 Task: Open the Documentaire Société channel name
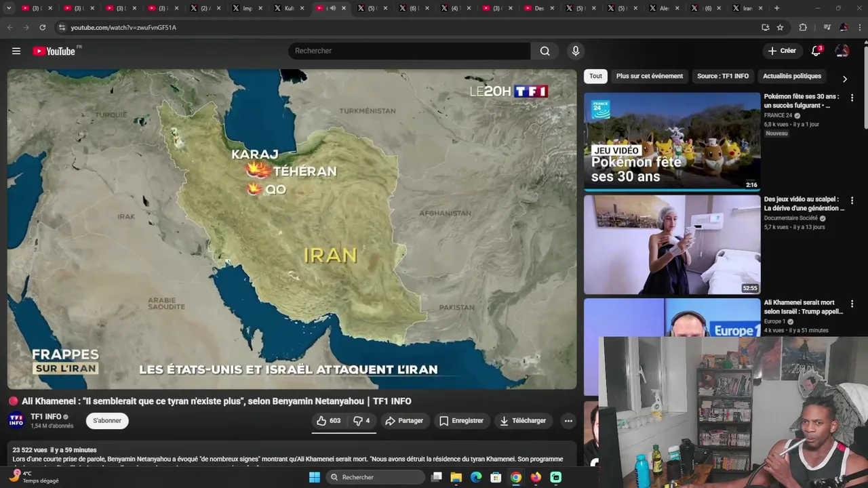791,218
